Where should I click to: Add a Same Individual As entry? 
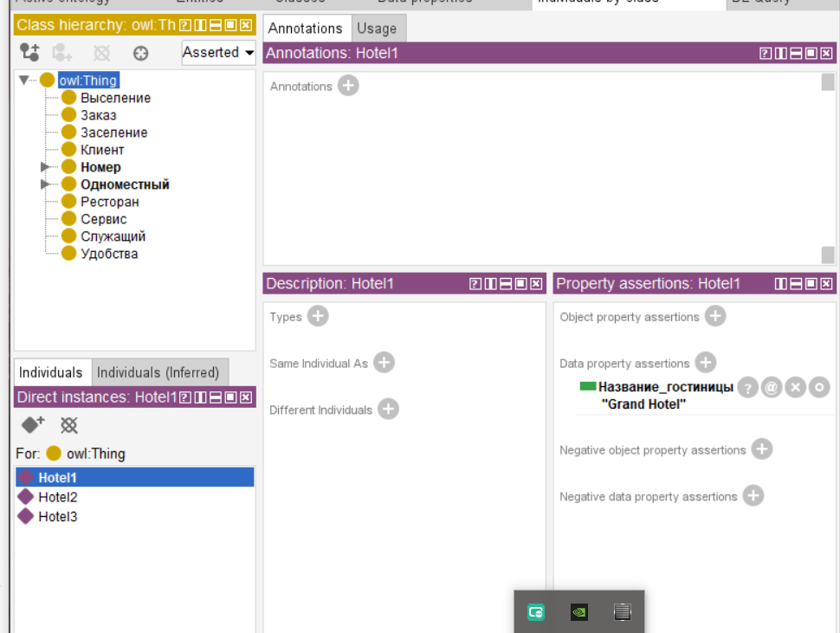coord(384,363)
